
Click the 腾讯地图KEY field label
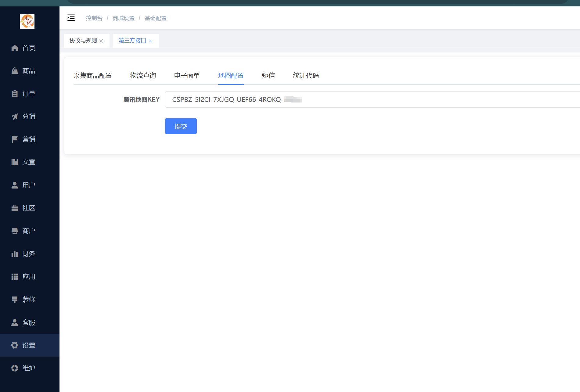coord(142,100)
